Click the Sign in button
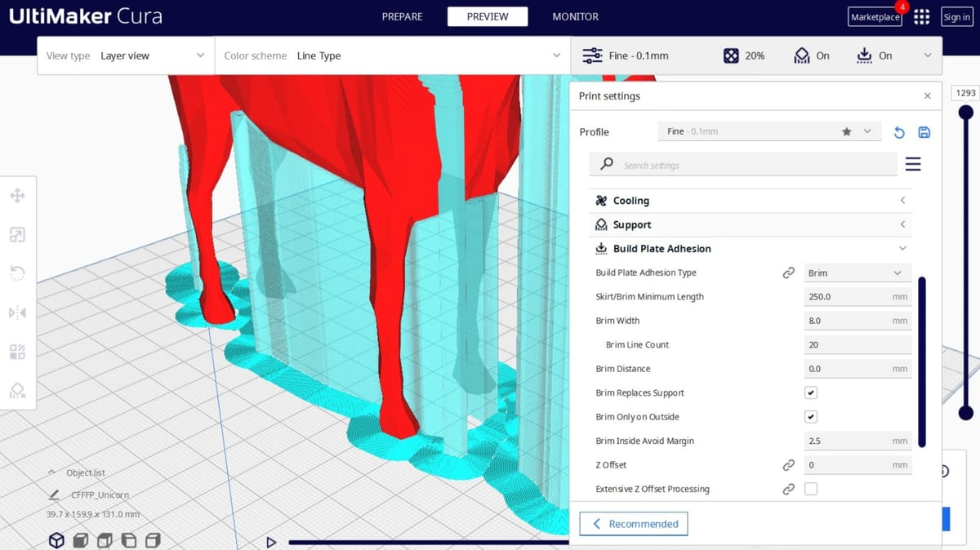 (x=956, y=17)
